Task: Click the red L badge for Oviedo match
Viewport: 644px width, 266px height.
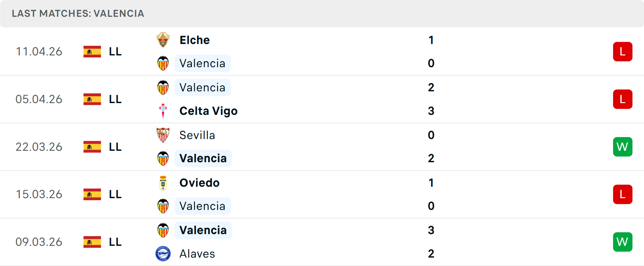Action: pyautogui.click(x=623, y=194)
